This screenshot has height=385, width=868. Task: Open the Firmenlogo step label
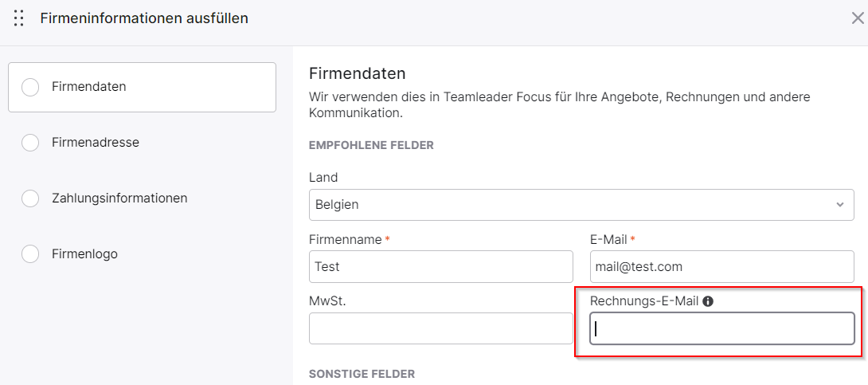pos(84,254)
